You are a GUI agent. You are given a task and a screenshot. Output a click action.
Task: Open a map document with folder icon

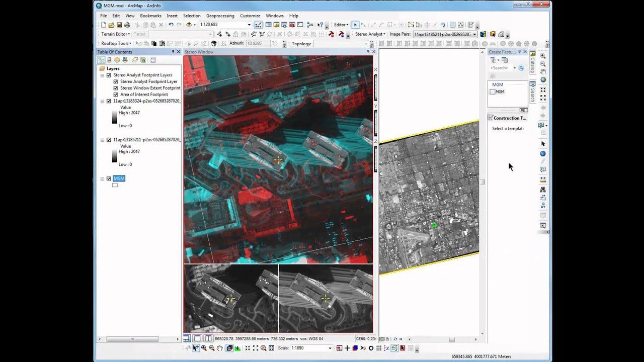111,25
